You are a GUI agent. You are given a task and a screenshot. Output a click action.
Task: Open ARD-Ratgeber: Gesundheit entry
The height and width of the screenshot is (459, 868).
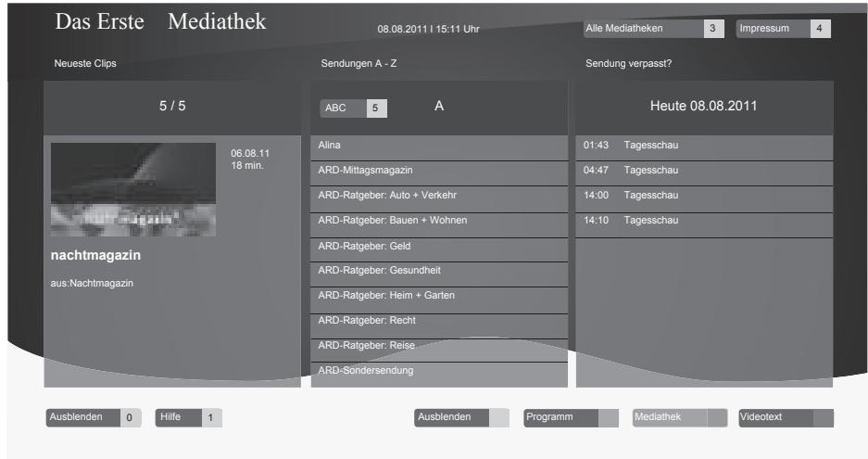tap(439, 274)
